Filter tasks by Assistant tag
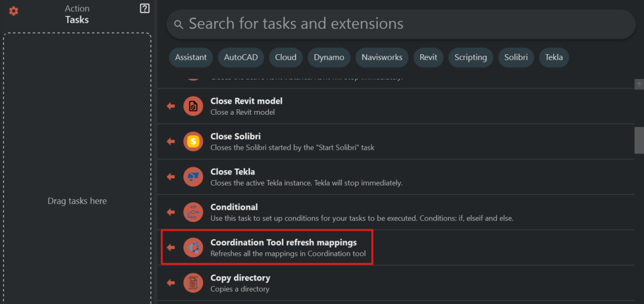644x304 pixels. pos(191,57)
